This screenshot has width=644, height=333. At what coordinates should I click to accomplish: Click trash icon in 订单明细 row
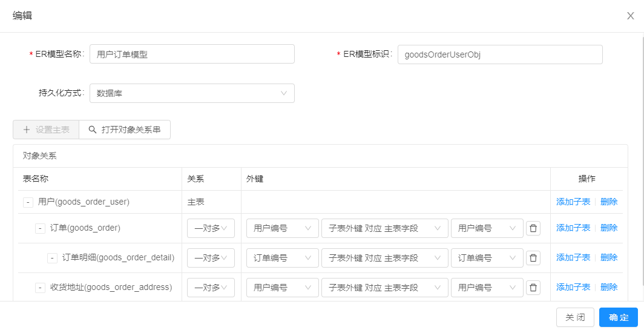click(x=533, y=258)
